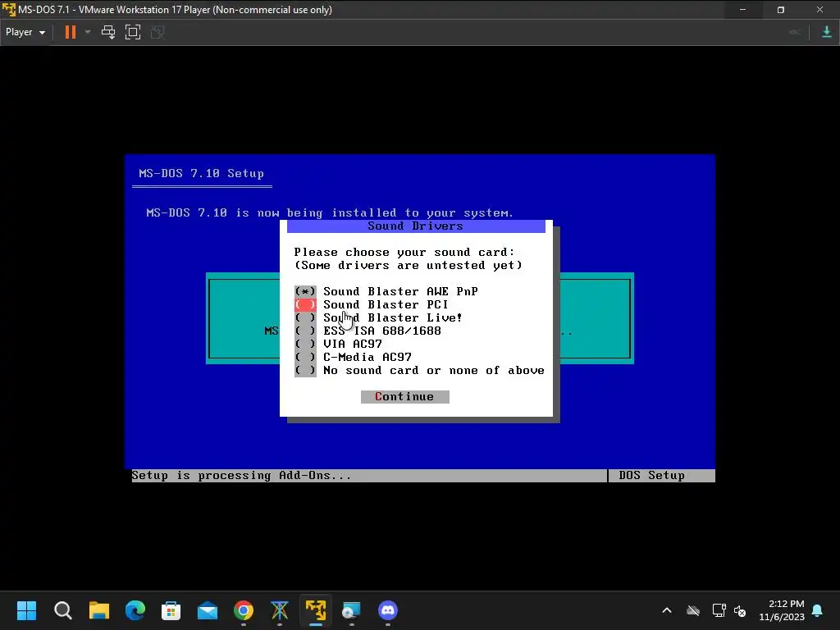This screenshot has height=630, width=840.
Task: Click the cloud sync tray icon
Action: click(693, 610)
